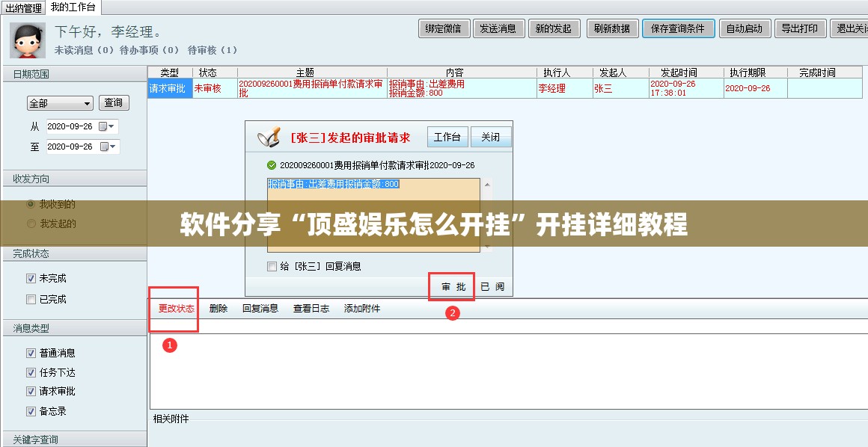Click the 类型 column header

coord(170,73)
